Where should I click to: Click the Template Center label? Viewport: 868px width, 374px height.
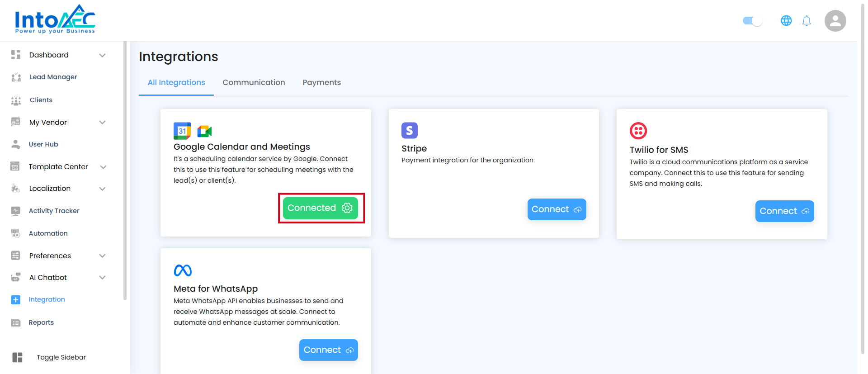click(58, 166)
